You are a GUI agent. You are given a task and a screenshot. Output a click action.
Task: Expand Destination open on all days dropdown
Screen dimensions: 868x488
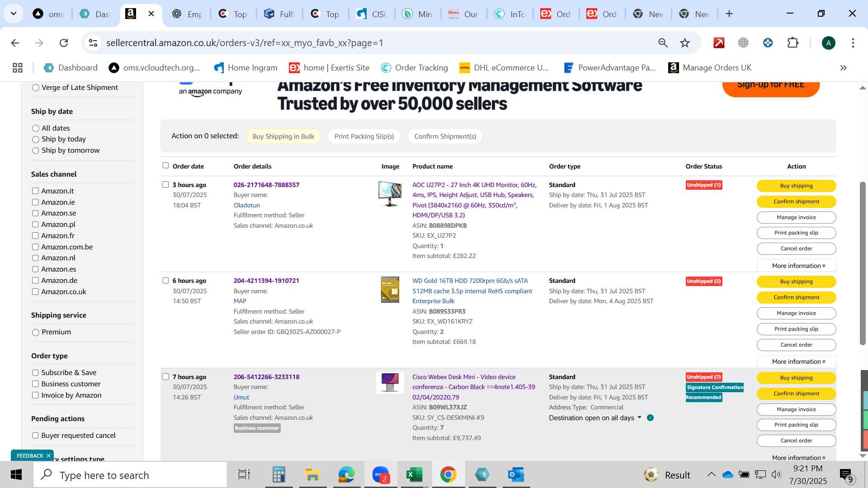[x=595, y=418]
